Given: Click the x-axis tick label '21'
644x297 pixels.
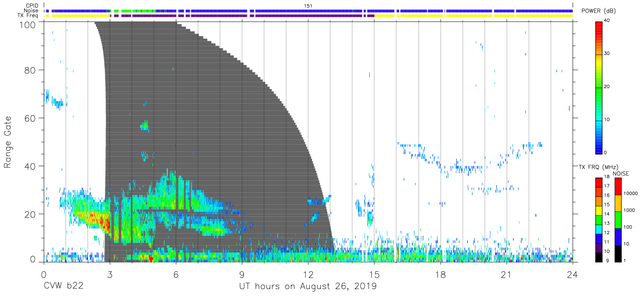Looking at the screenshot, I should [x=506, y=274].
